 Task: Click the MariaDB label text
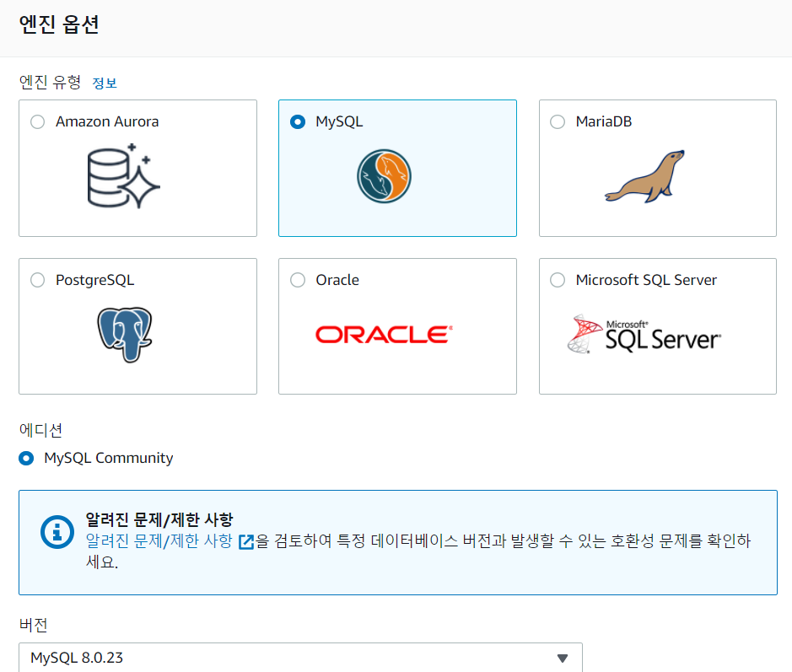point(604,121)
